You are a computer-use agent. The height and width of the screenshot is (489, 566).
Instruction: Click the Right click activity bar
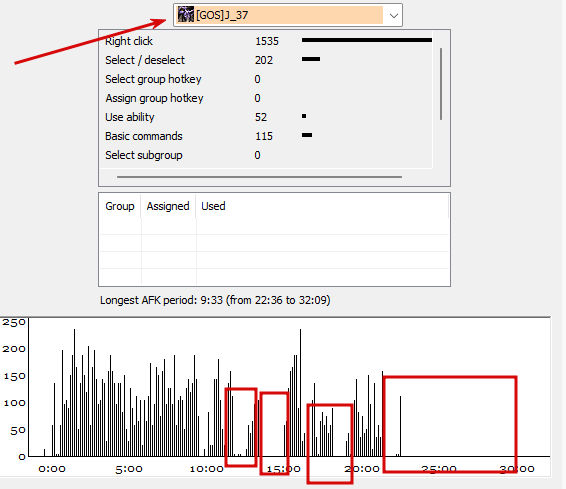(x=367, y=40)
